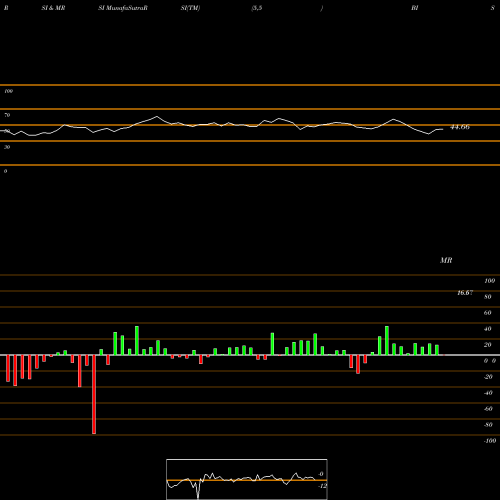Select the 44.66 RSI value label
The width and height of the screenshot is (500, 500).
coord(460,127)
